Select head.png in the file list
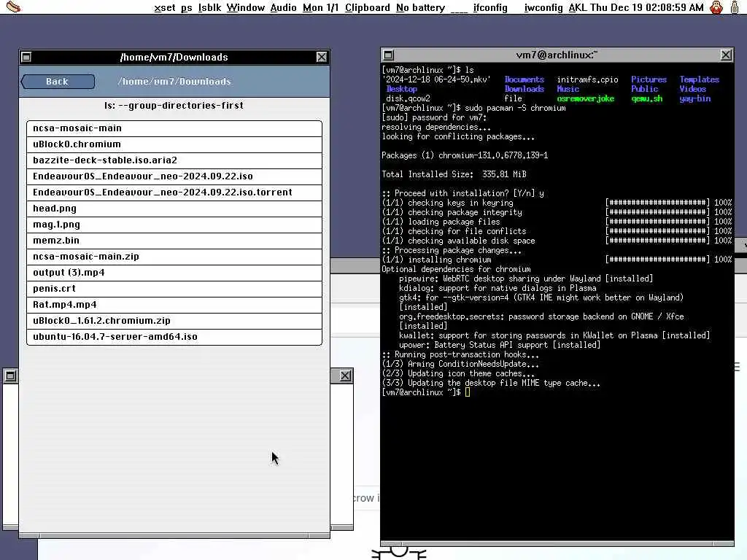The height and width of the screenshot is (560, 747). tap(174, 209)
